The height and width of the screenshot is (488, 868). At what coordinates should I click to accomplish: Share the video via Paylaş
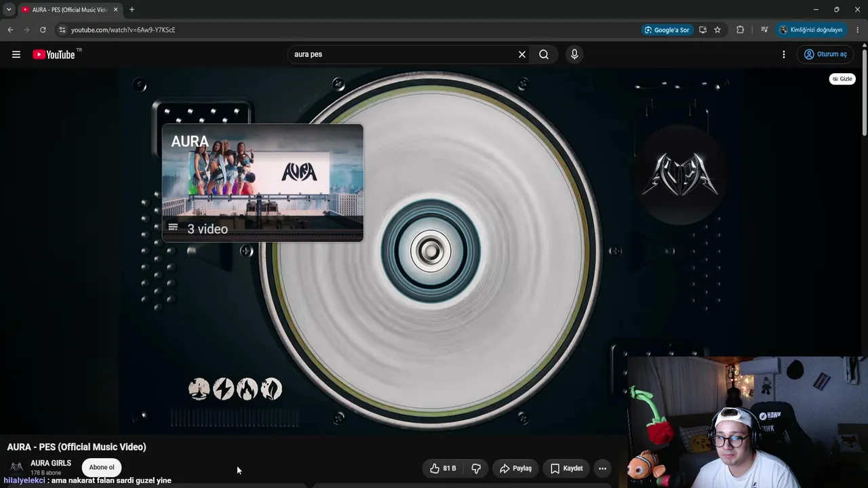[x=515, y=468]
